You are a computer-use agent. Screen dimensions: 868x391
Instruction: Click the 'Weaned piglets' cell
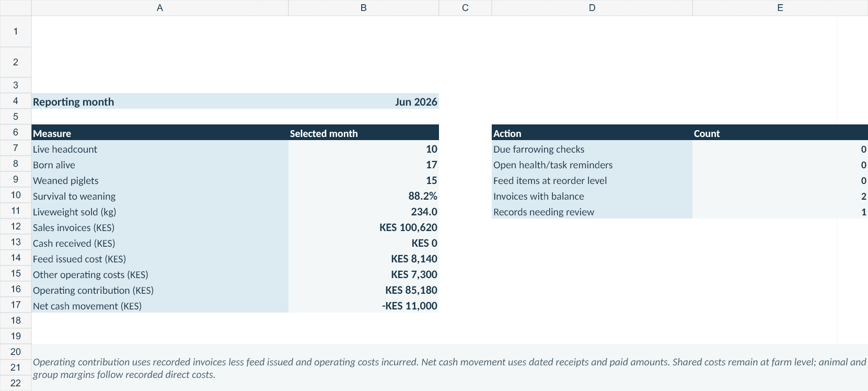pyautogui.click(x=160, y=179)
